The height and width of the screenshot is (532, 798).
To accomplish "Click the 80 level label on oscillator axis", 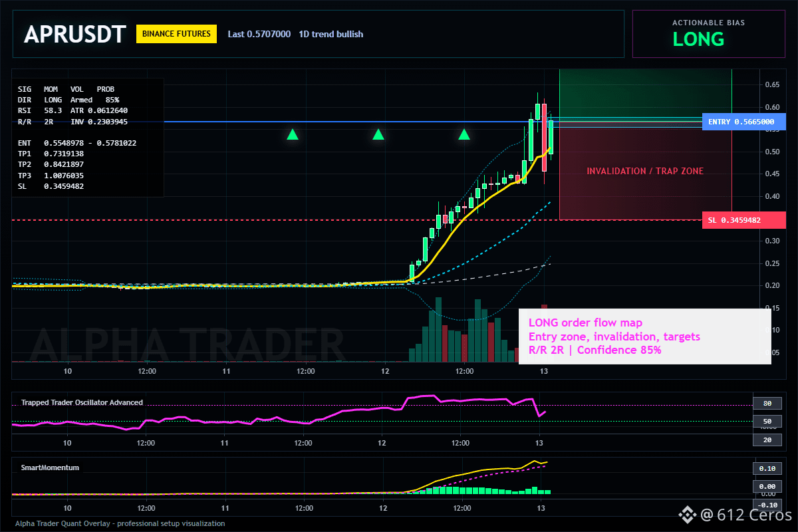I will (x=767, y=403).
